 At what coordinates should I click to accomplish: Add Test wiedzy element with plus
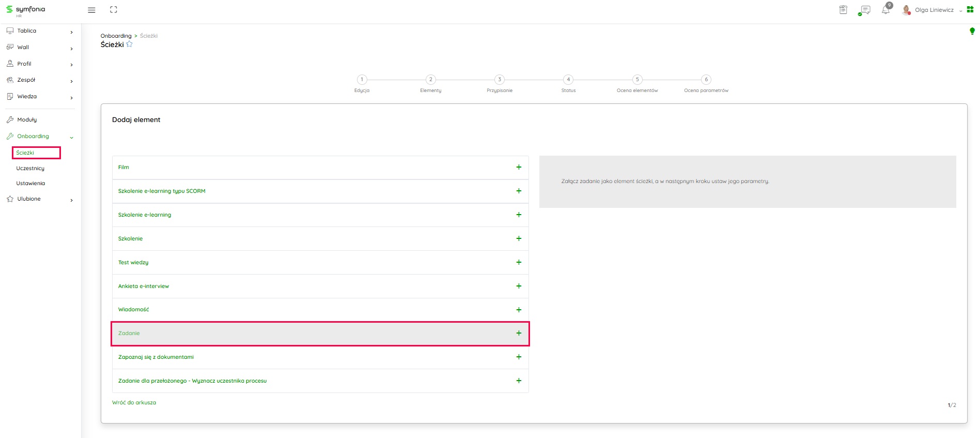click(519, 262)
